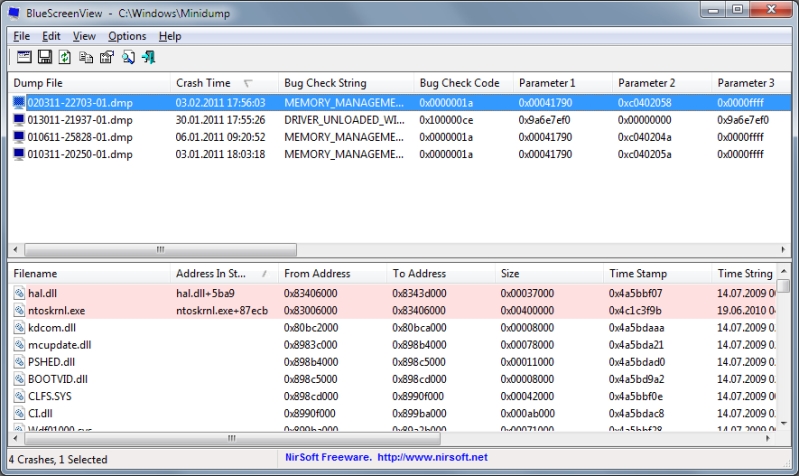The image size is (799, 476).
Task: Sort by Bug Check String column header
Action: click(x=346, y=83)
